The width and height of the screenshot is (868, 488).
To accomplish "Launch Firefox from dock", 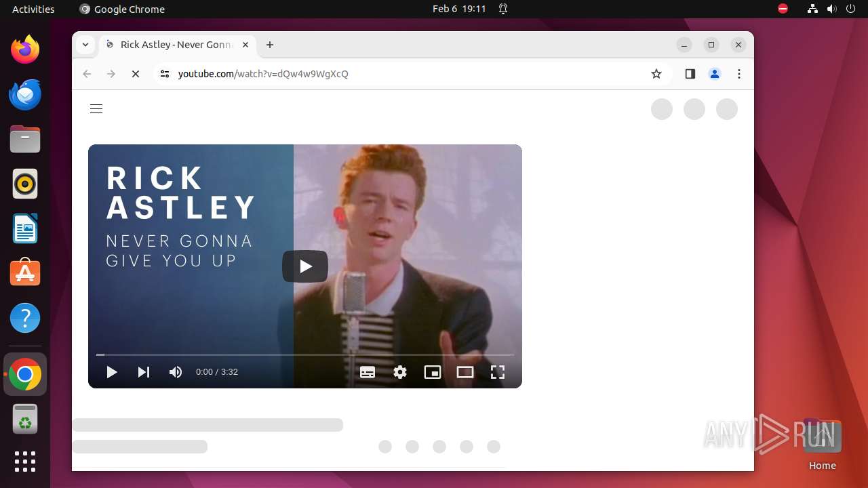I will pos(25,49).
